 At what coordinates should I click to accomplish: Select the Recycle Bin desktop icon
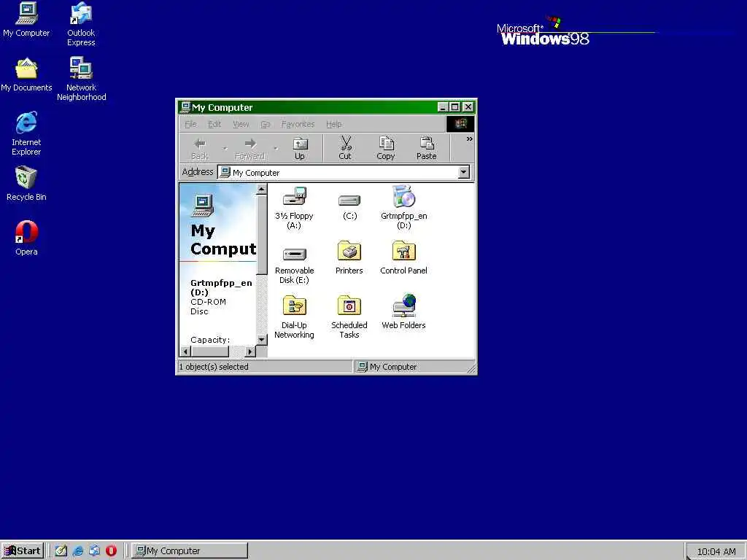pos(26,184)
